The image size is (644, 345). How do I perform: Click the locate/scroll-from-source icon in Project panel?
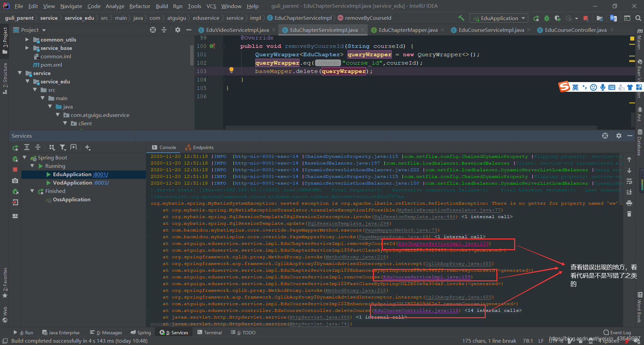153,30
